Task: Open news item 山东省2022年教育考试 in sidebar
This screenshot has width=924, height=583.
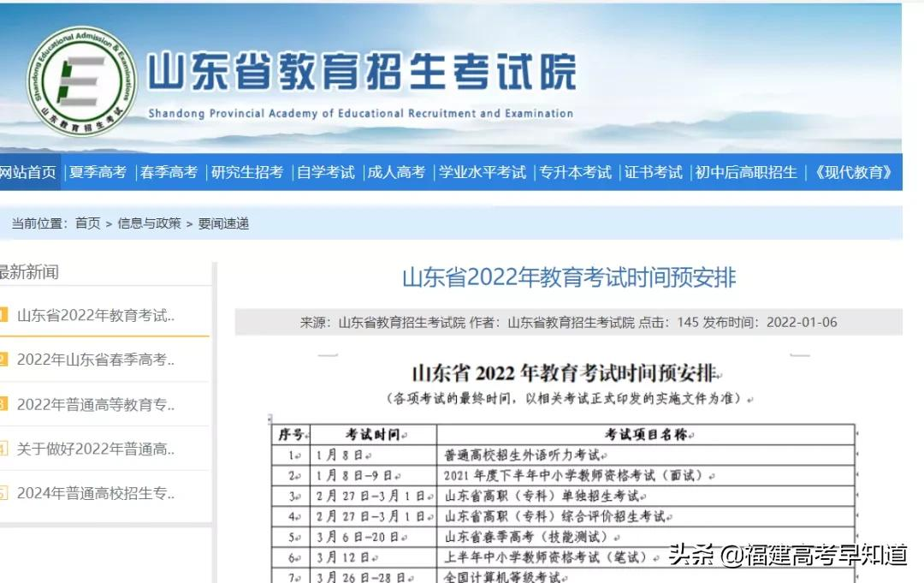Action: tap(94, 314)
